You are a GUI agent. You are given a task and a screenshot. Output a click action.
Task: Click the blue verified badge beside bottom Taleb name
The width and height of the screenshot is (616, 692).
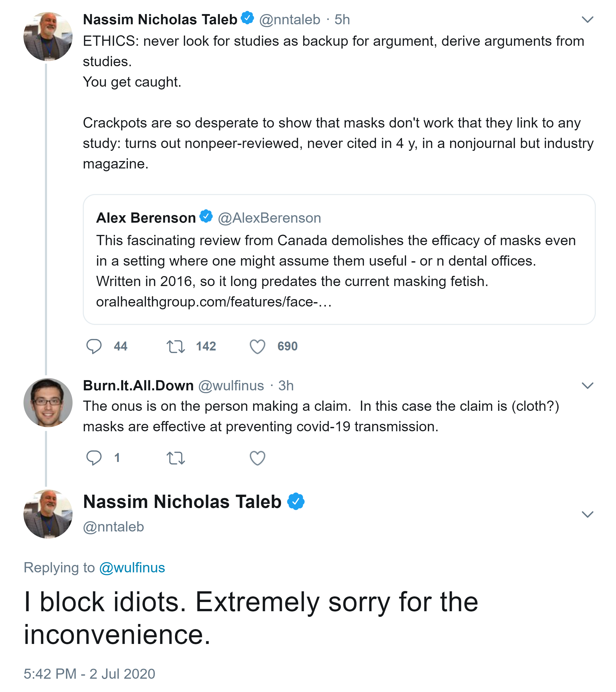pos(296,501)
